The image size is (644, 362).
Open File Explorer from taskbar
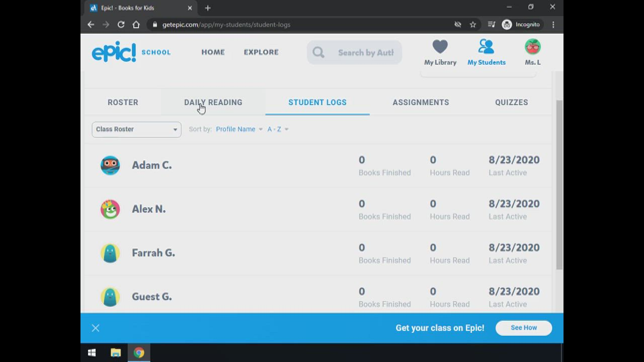(116, 353)
